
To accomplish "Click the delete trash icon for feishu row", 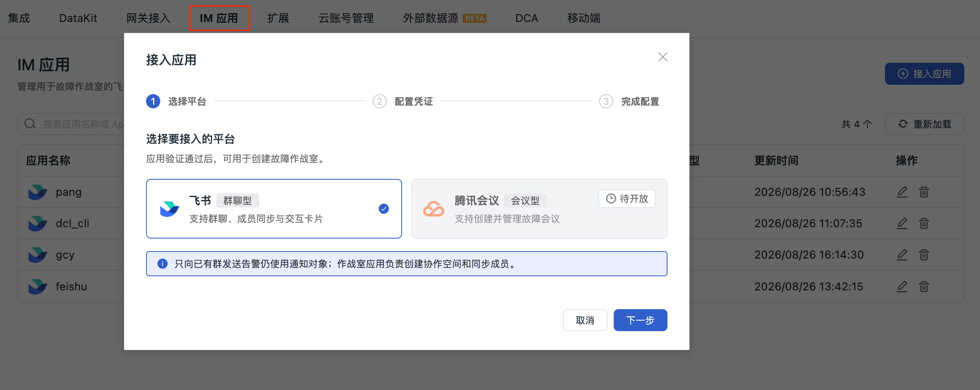I will point(924,286).
